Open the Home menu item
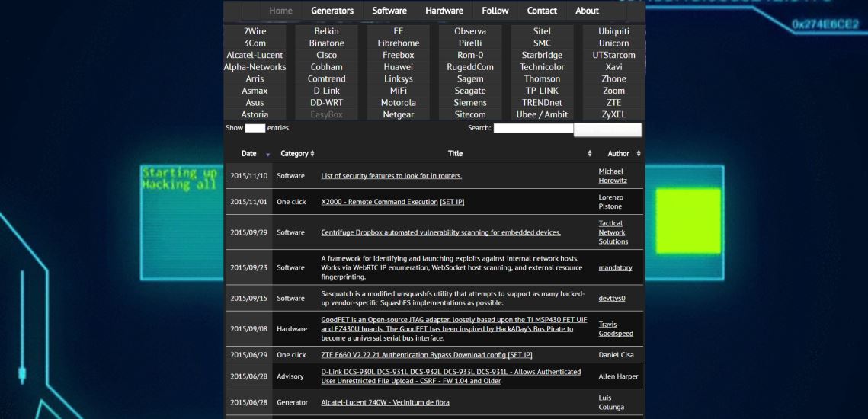 click(x=280, y=11)
